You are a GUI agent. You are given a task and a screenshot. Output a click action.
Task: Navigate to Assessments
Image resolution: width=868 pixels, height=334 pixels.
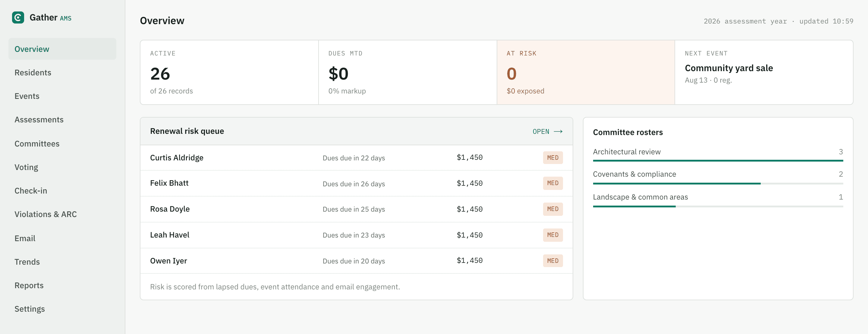click(62, 120)
